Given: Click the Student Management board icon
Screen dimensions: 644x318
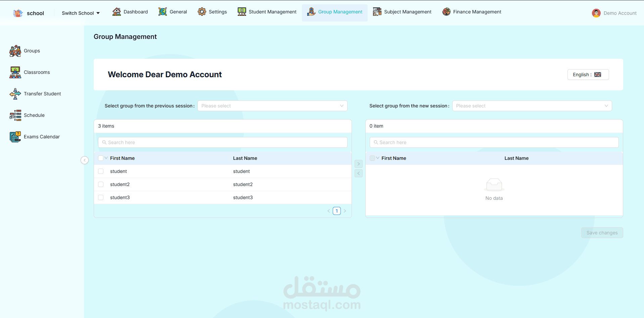Looking at the screenshot, I should pos(242,12).
